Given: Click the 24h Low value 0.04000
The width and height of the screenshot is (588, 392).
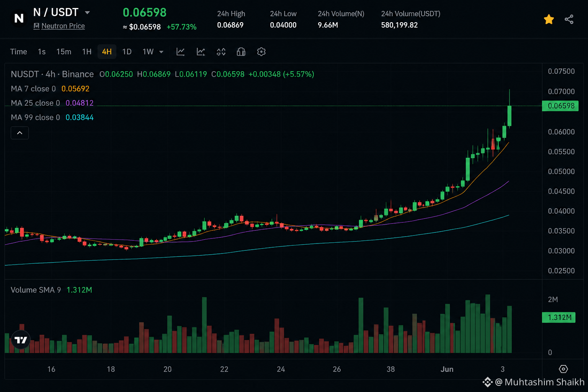Looking at the screenshot, I should tap(283, 25).
